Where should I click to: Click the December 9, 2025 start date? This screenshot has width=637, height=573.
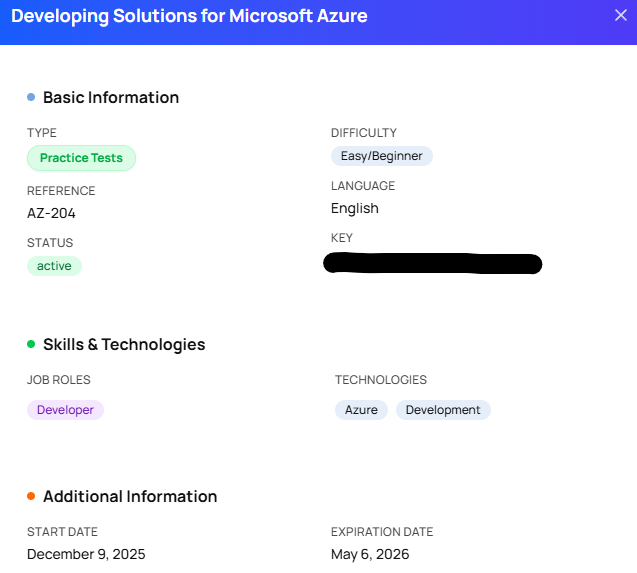[x=86, y=554]
